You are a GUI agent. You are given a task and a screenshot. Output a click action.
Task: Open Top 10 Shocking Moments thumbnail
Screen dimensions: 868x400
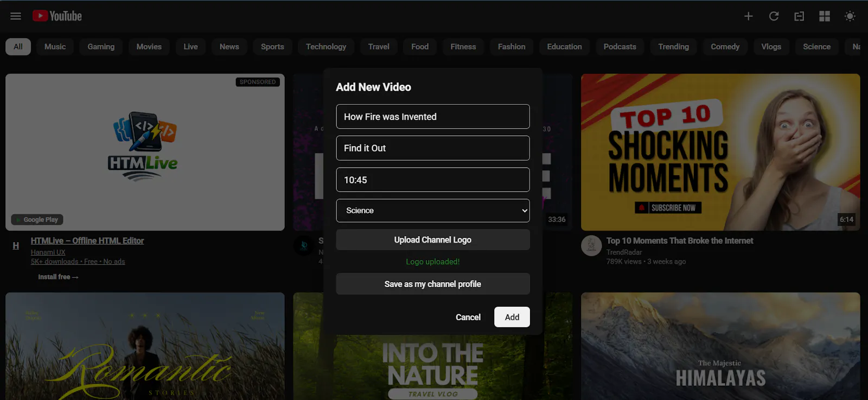coord(720,152)
